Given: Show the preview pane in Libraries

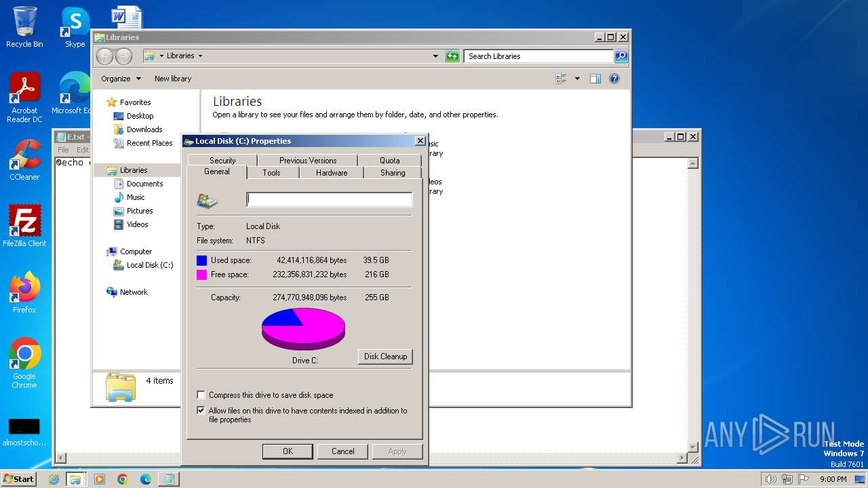Looking at the screenshot, I should tap(595, 79).
